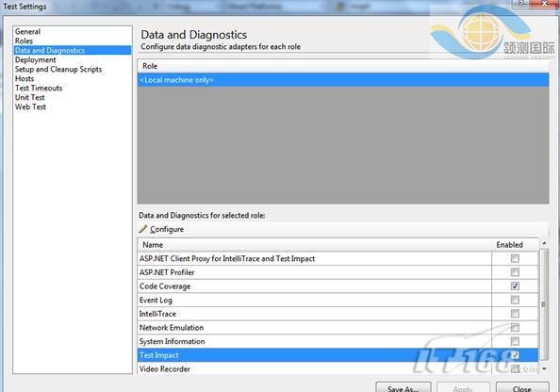Uncheck the Test Impact checkbox
This screenshot has height=392, width=560.
point(515,355)
